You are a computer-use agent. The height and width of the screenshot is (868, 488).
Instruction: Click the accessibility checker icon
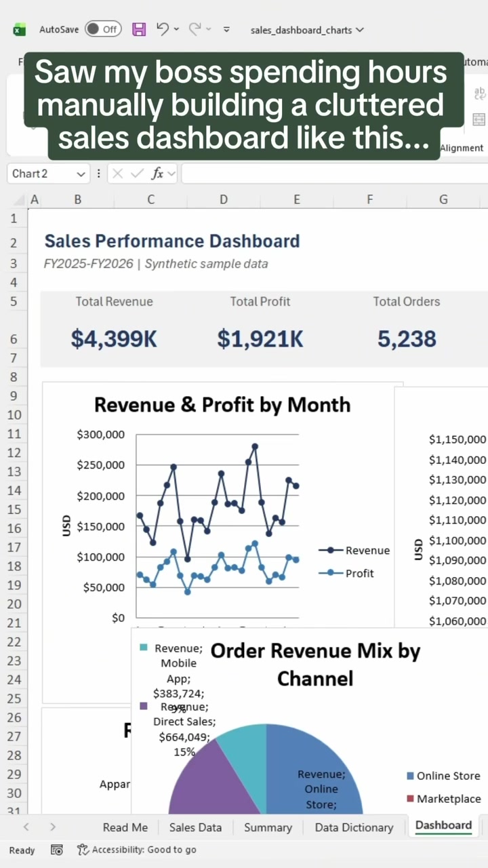tap(83, 850)
